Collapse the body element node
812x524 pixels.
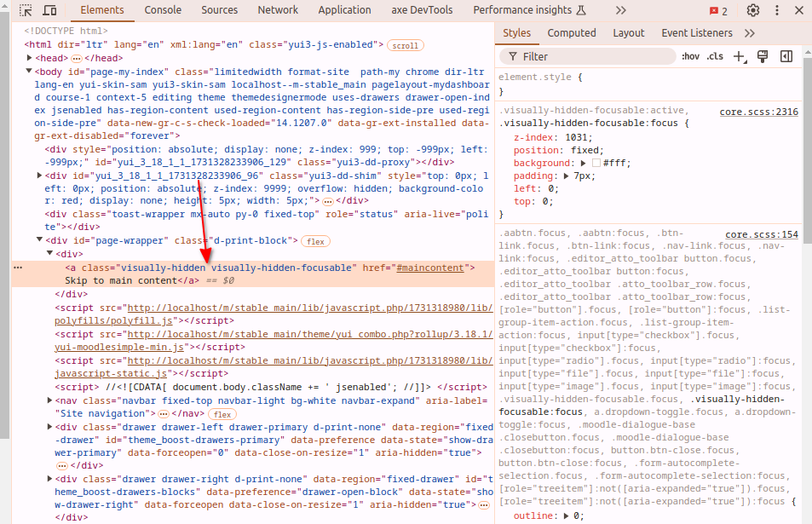pos(29,71)
